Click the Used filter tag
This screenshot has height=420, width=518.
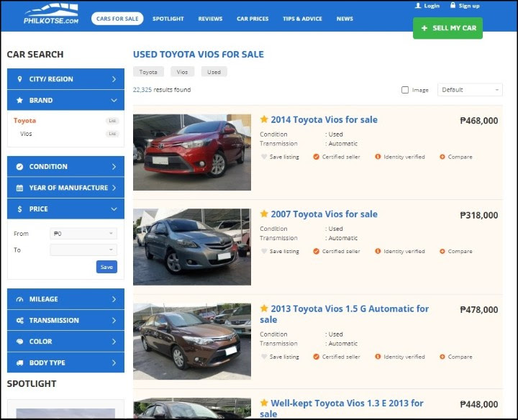click(x=214, y=72)
